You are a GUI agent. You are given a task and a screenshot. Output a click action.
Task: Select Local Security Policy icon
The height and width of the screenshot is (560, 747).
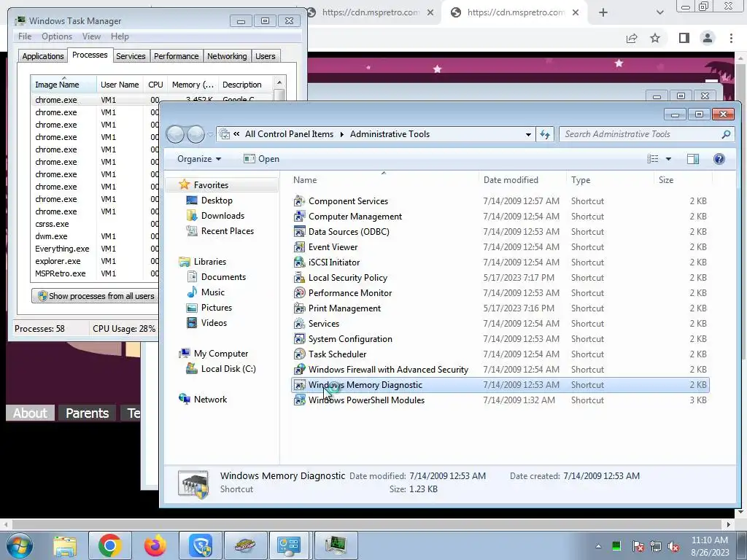click(x=299, y=278)
